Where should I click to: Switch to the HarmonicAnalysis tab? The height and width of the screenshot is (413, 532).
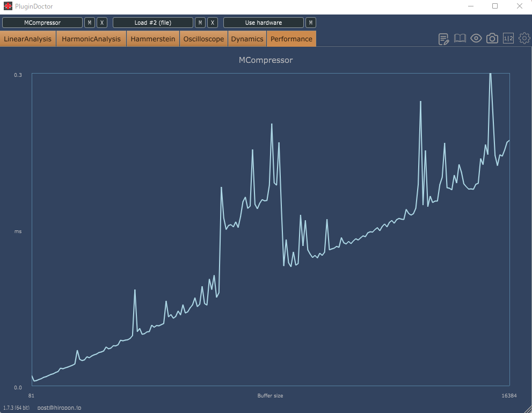click(x=91, y=39)
